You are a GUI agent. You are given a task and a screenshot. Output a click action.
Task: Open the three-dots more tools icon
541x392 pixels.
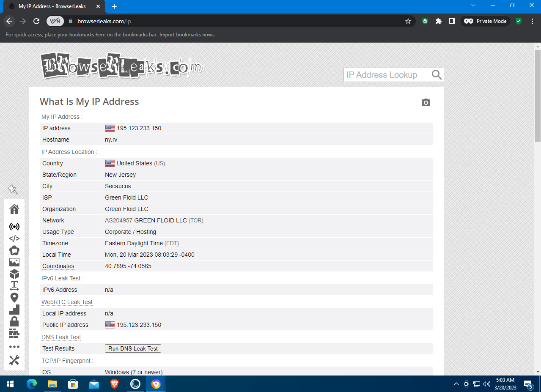pos(14,347)
